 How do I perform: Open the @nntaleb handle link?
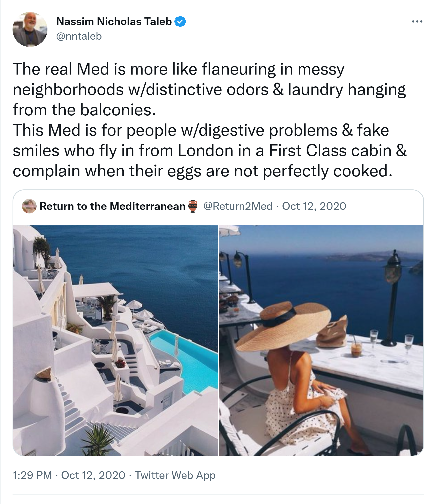[79, 36]
